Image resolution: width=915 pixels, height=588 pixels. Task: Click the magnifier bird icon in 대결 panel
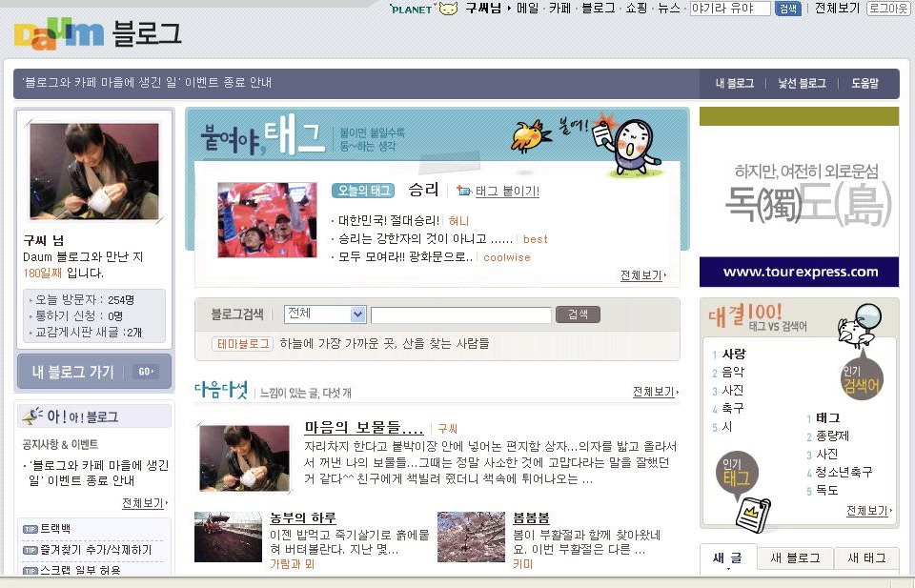[x=860, y=326]
